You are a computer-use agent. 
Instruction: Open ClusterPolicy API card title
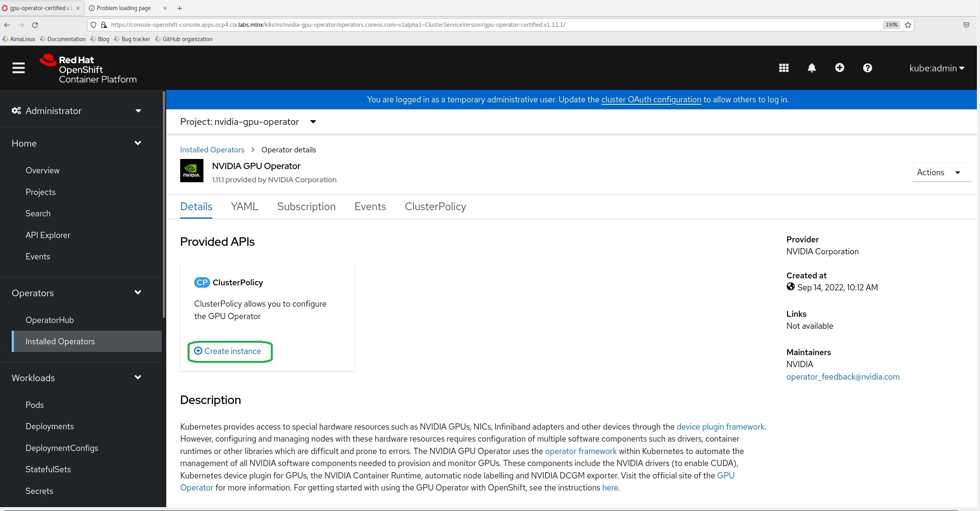[x=238, y=283]
